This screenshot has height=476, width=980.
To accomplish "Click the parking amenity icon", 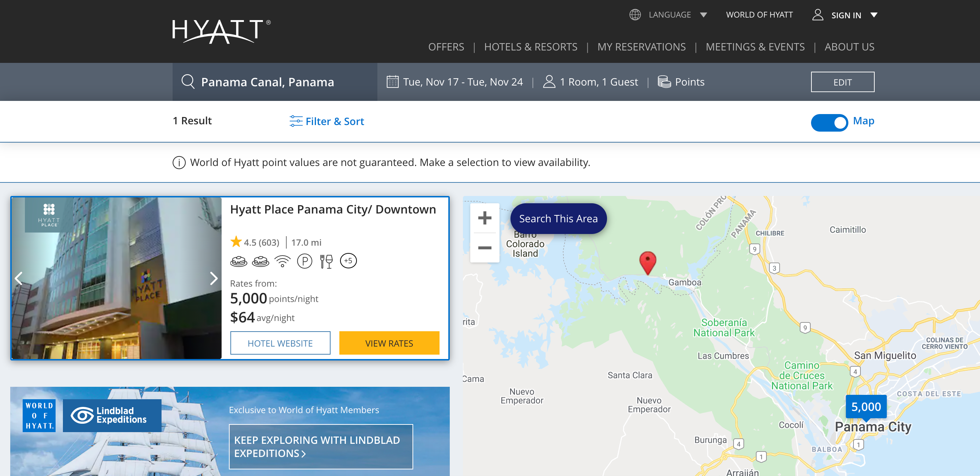I will point(304,261).
